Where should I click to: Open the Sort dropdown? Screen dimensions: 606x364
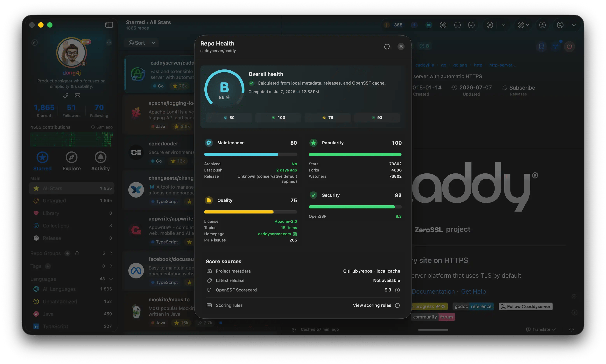point(142,43)
